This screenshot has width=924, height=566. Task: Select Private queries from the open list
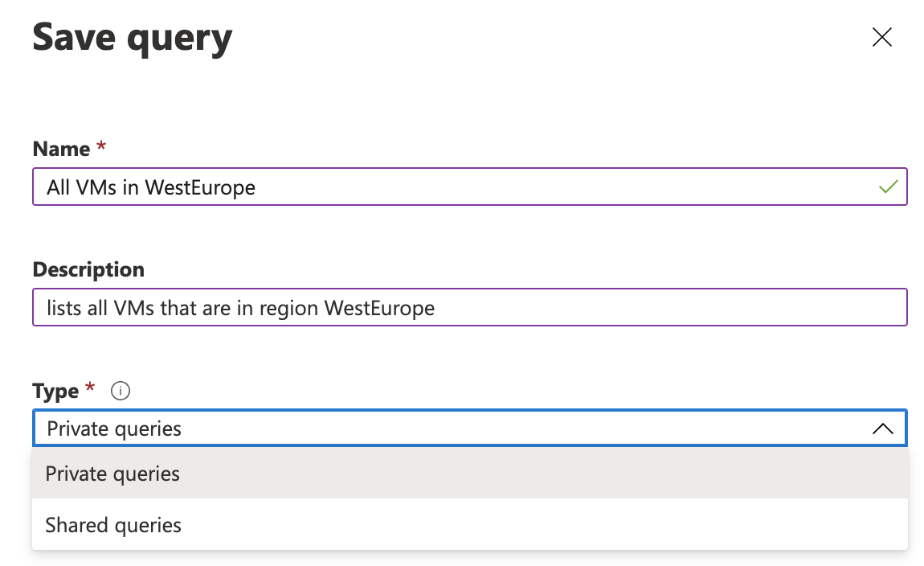click(470, 474)
